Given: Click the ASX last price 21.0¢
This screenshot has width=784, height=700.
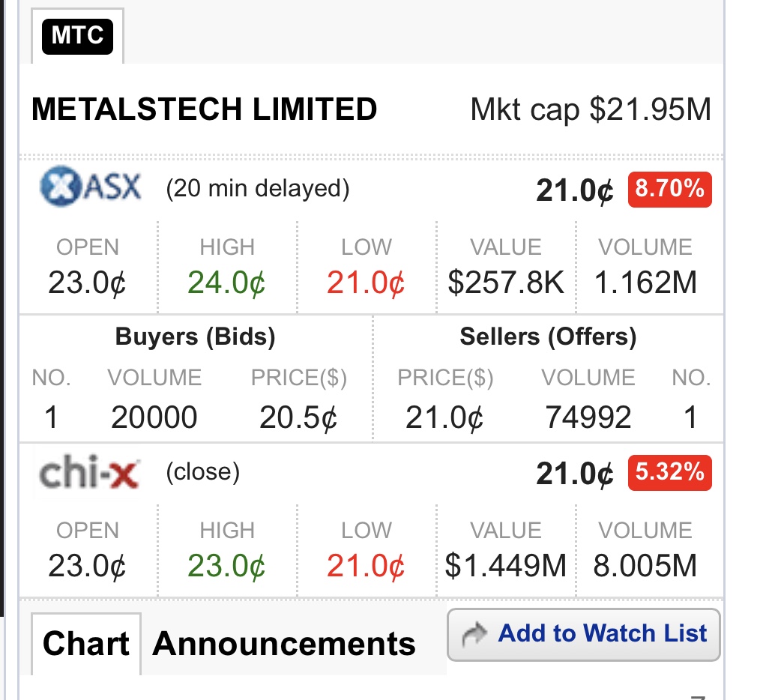Looking at the screenshot, I should click(x=574, y=190).
